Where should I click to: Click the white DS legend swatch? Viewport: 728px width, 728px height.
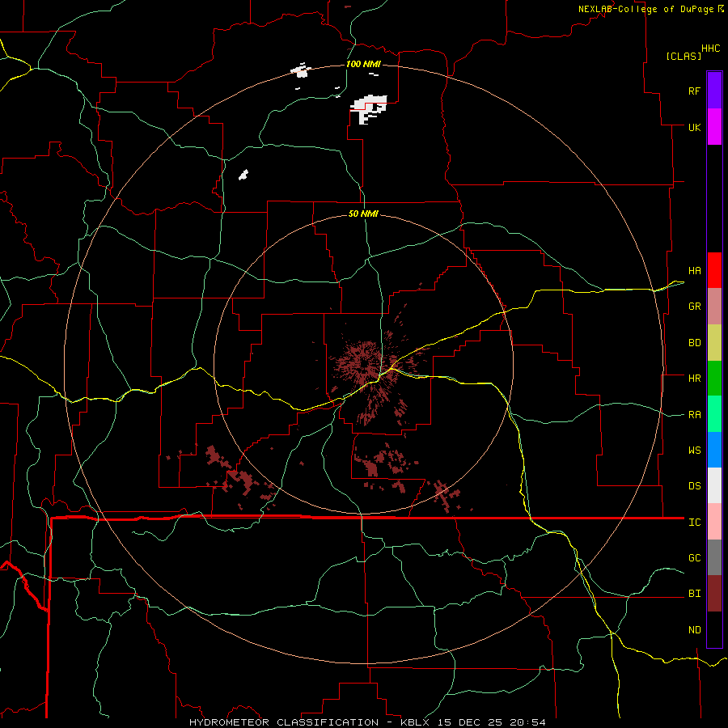point(714,485)
